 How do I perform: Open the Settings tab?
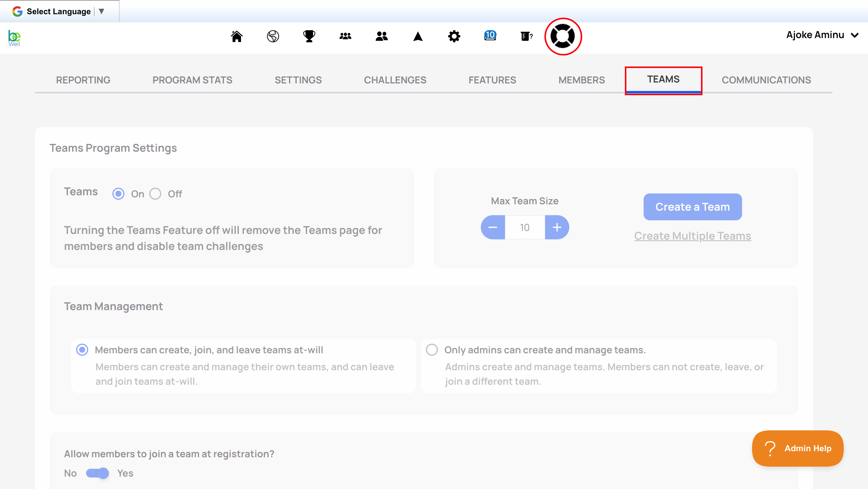coord(298,80)
